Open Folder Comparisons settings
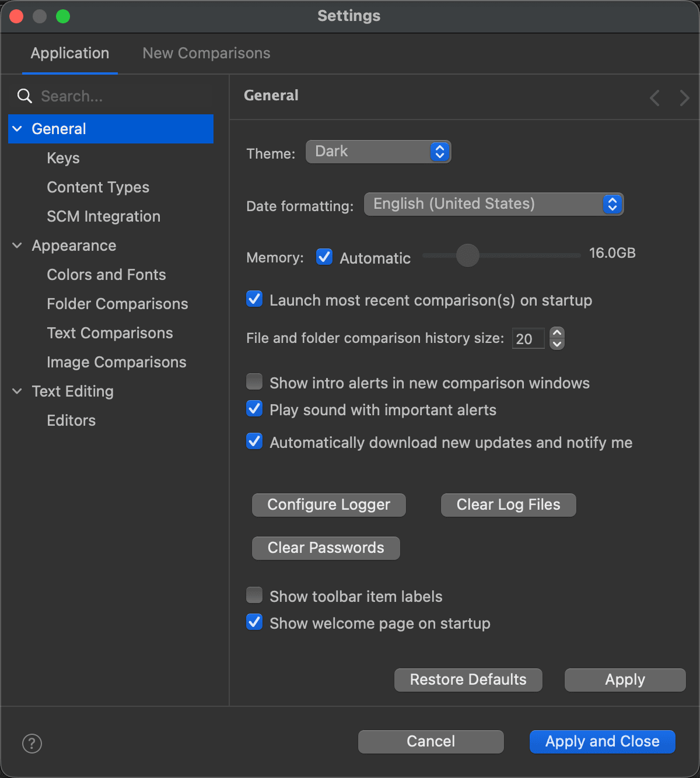 117,304
